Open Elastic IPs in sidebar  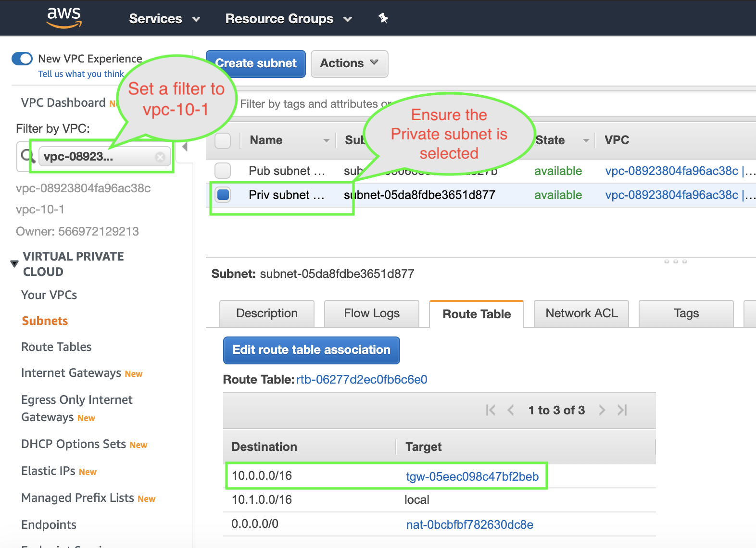pyautogui.click(x=48, y=471)
